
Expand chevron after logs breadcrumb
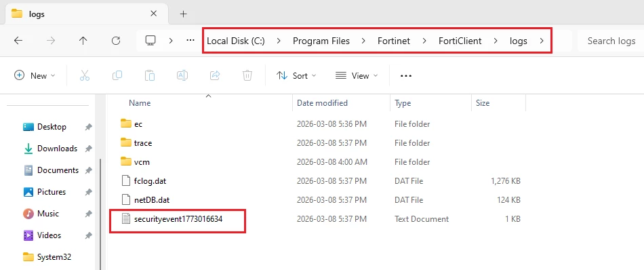pyautogui.click(x=542, y=41)
